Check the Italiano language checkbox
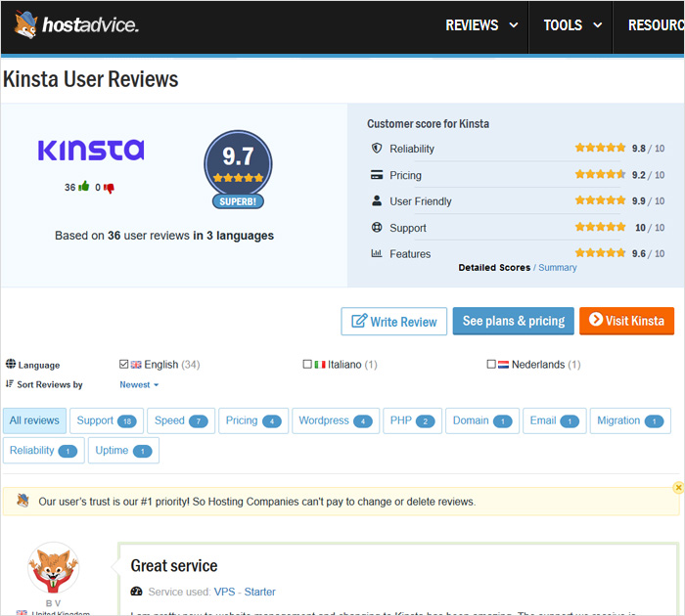 [x=307, y=364]
